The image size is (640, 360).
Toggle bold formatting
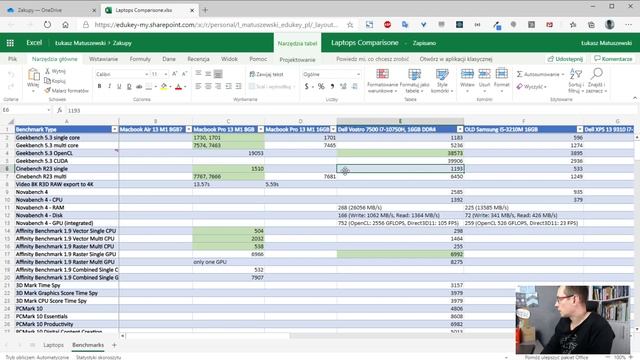pyautogui.click(x=99, y=87)
